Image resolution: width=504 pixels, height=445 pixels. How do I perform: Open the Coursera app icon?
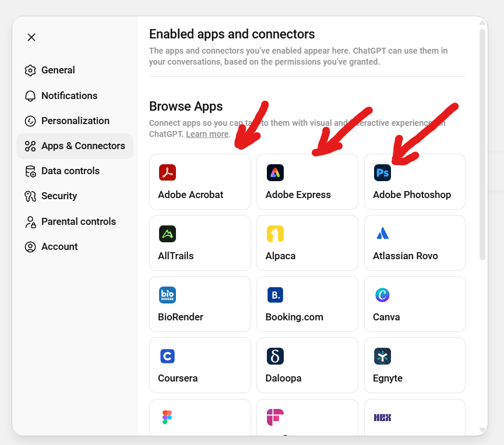(167, 356)
